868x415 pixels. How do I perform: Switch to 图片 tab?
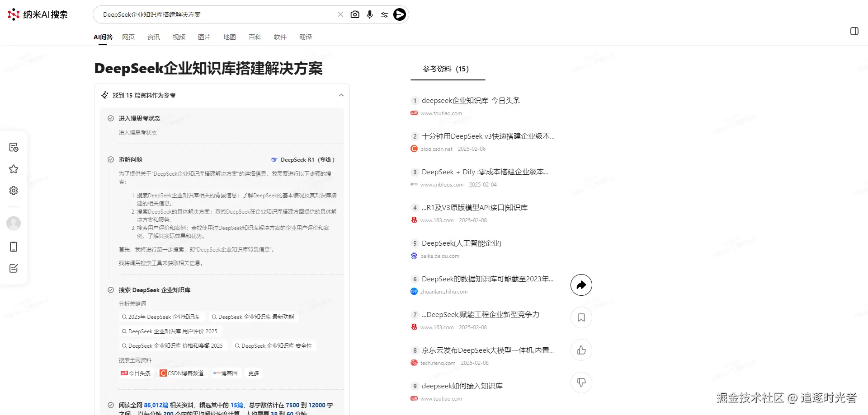(x=204, y=37)
